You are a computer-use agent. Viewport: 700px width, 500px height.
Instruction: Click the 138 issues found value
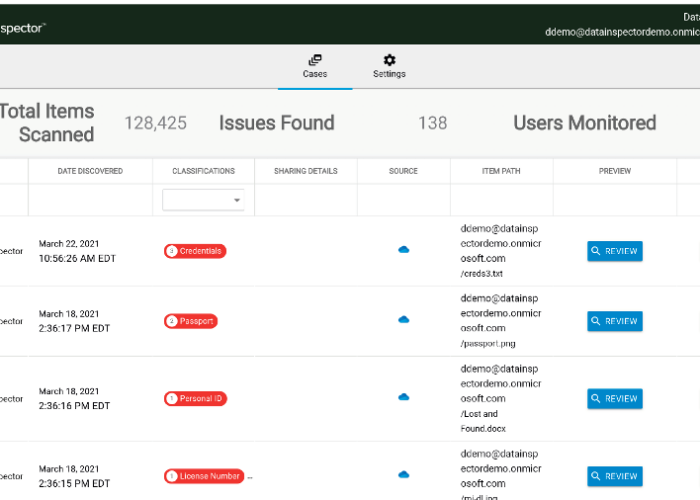pyautogui.click(x=433, y=123)
